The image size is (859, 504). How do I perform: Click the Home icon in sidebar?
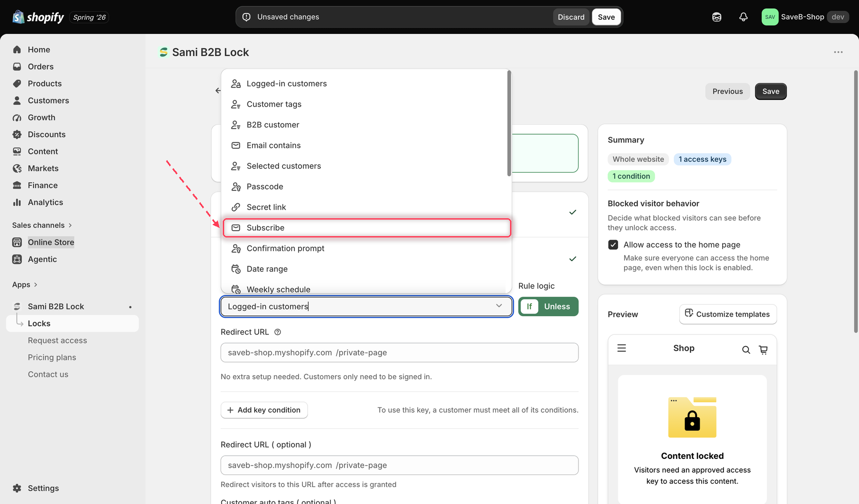[17, 50]
